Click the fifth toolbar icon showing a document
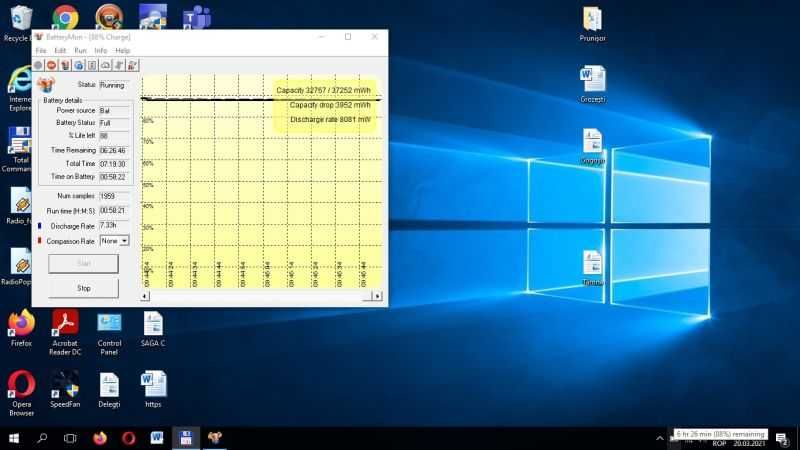The height and width of the screenshot is (450, 800). (92, 65)
